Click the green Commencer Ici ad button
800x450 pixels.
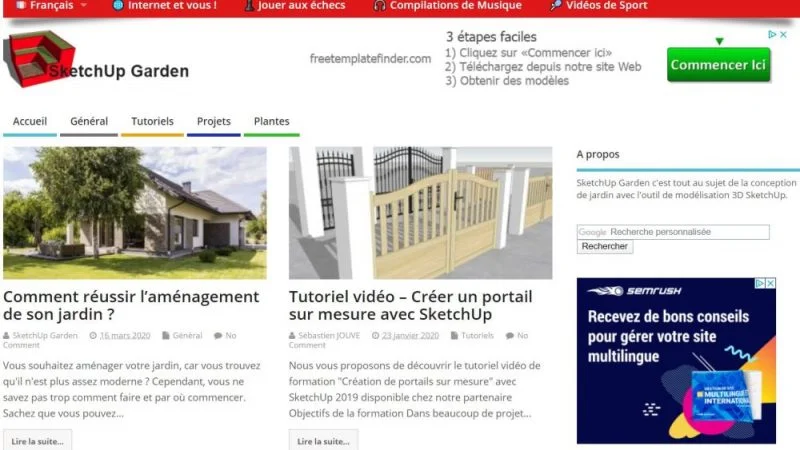pyautogui.click(x=718, y=65)
